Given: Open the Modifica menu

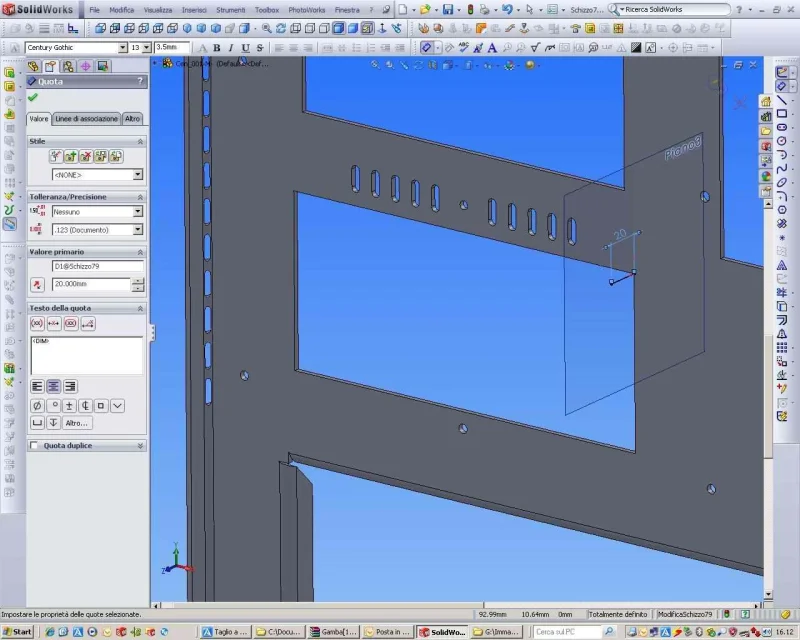Looking at the screenshot, I should 121,10.
